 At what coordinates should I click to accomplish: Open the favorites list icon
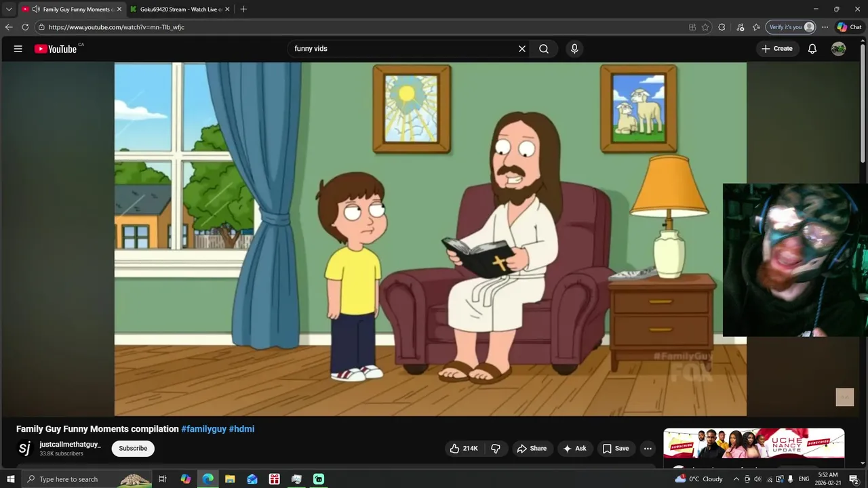pos(756,27)
